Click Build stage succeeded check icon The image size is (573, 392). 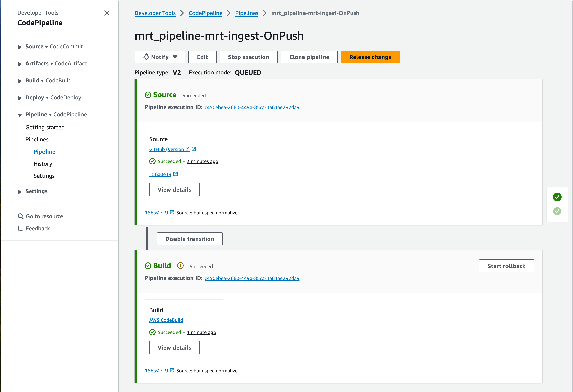[x=148, y=266]
